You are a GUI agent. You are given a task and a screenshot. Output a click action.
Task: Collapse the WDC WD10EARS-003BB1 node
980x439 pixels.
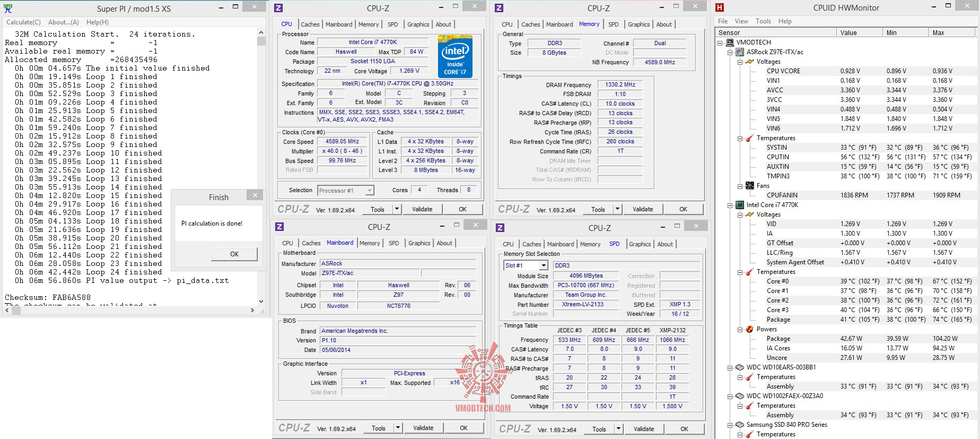[730, 368]
